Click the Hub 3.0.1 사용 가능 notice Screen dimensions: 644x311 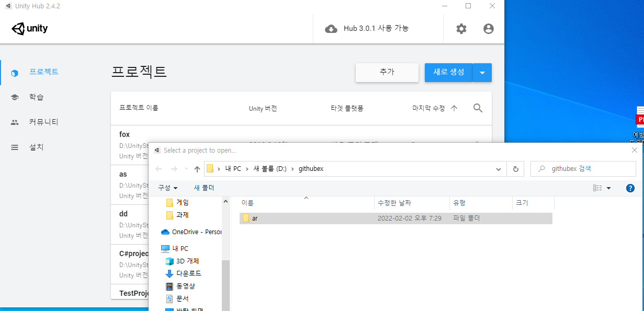click(376, 29)
